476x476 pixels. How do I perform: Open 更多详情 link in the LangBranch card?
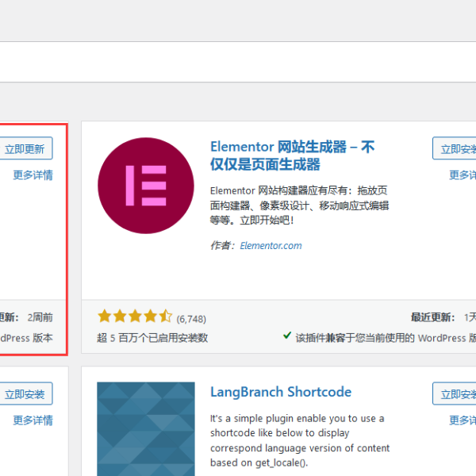point(463,420)
